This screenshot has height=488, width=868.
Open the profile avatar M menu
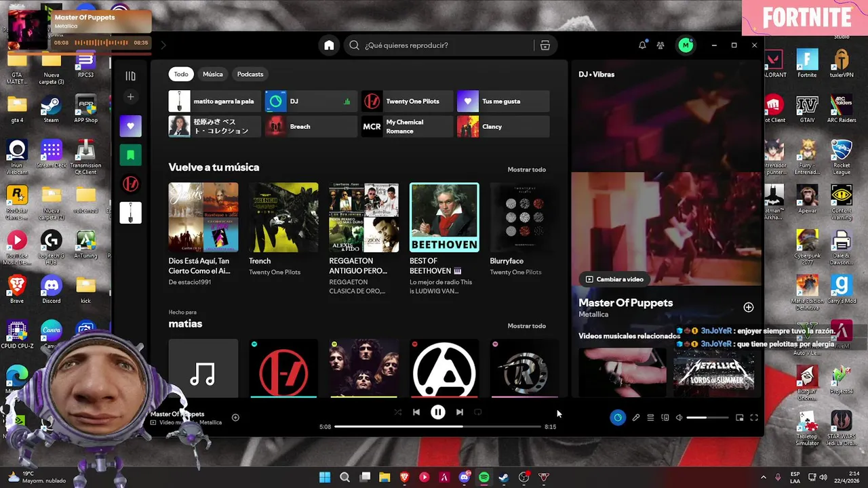[686, 45]
